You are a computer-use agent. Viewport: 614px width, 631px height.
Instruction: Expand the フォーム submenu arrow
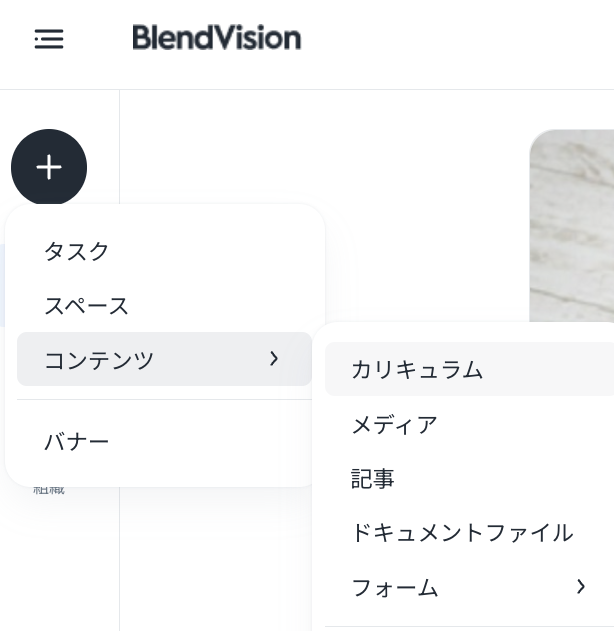pos(580,587)
